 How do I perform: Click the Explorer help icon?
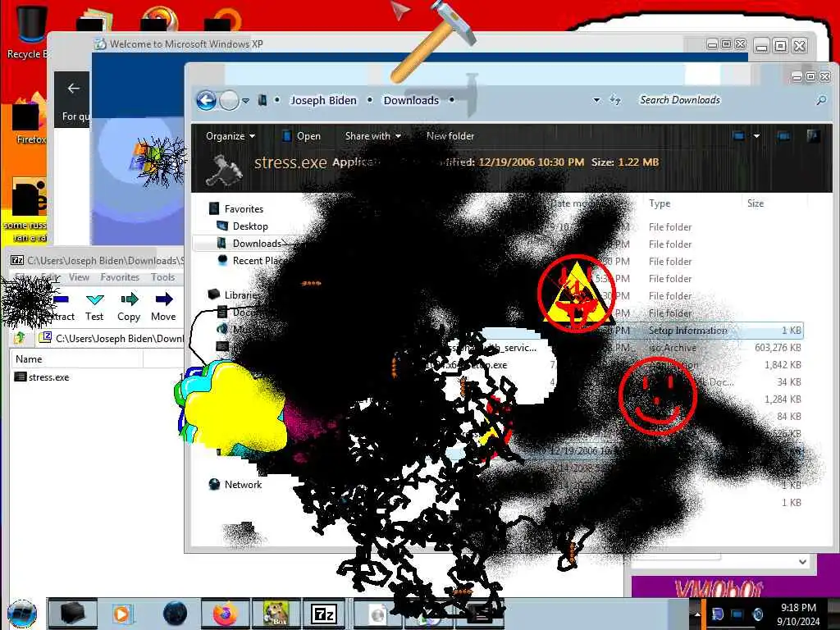pos(813,136)
